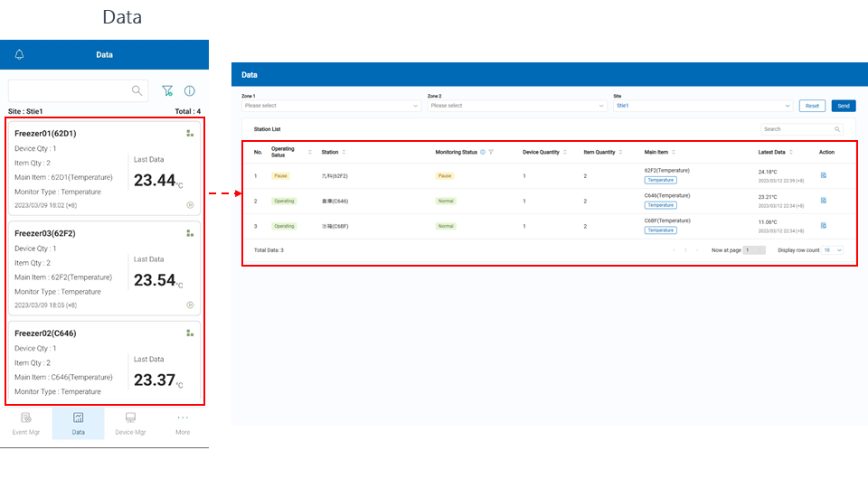This screenshot has width=868, height=488.
Task: Filter Monitoring Status with the funnel icon
Action: (491, 152)
